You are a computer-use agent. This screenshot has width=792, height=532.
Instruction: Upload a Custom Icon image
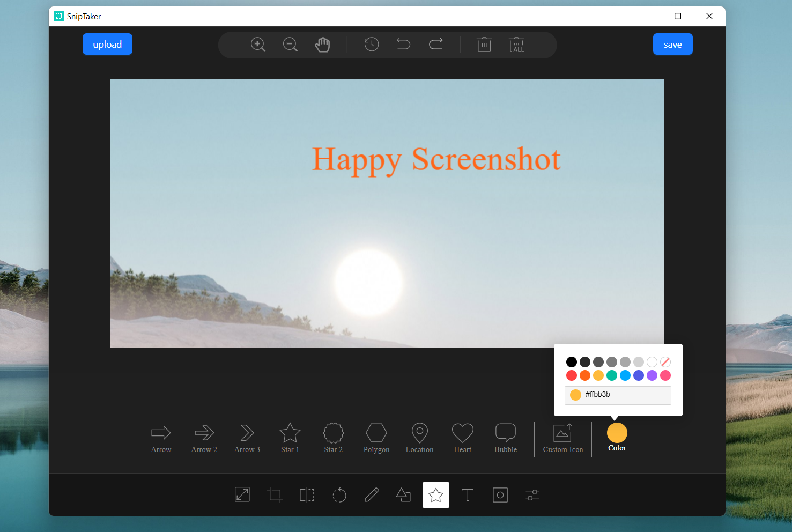[x=563, y=439]
